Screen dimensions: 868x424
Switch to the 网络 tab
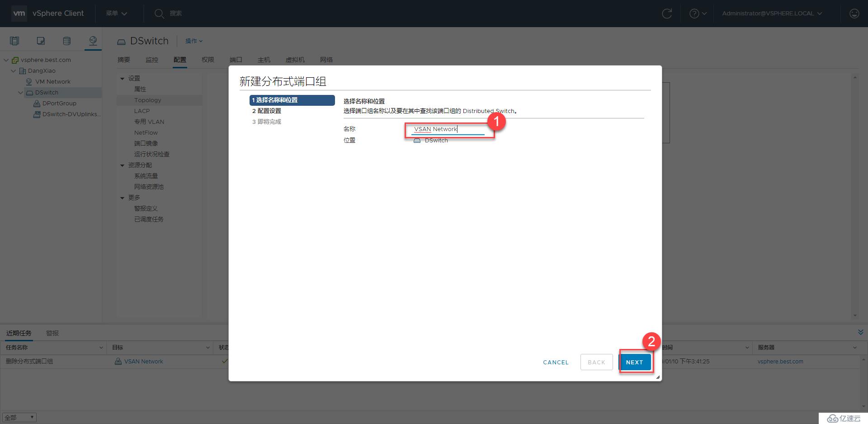tap(326, 60)
